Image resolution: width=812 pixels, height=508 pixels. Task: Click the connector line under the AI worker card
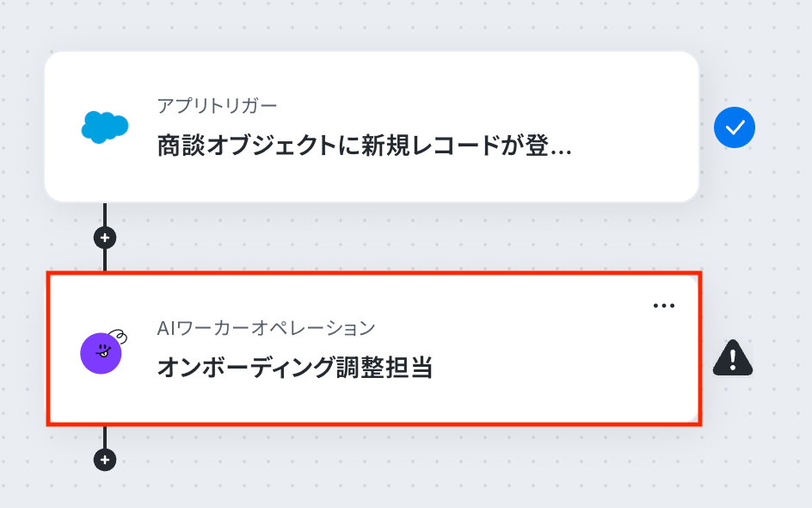point(105,437)
